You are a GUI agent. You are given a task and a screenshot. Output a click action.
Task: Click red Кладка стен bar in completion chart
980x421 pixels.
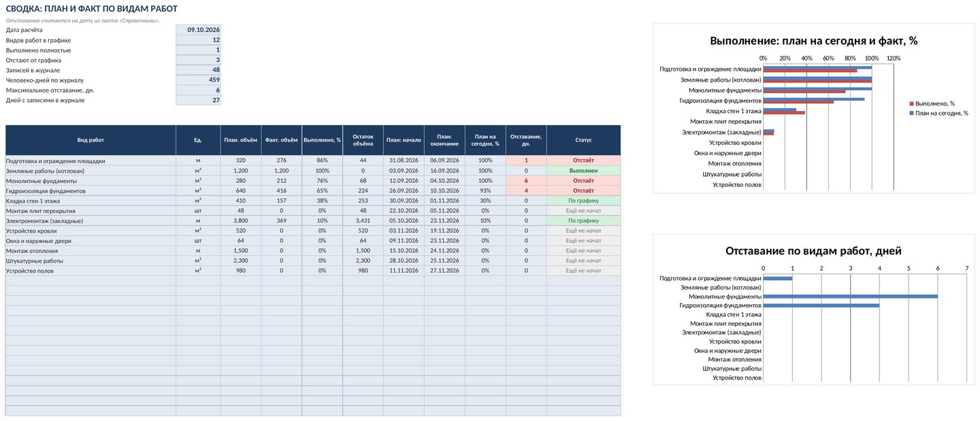click(784, 113)
